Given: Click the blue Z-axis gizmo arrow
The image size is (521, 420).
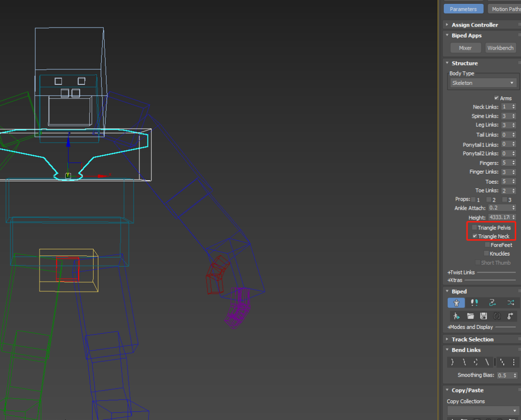Looking at the screenshot, I should coord(68,141).
